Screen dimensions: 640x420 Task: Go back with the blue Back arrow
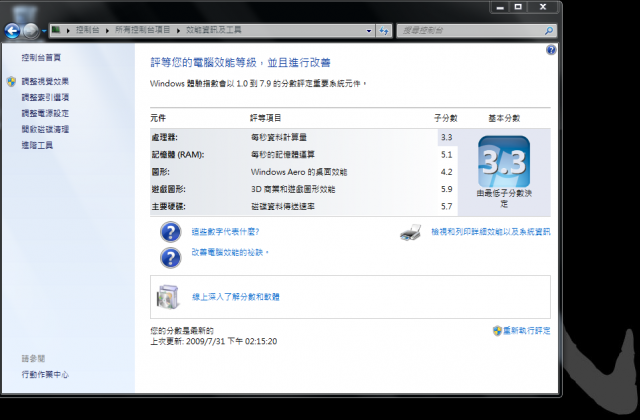12,31
